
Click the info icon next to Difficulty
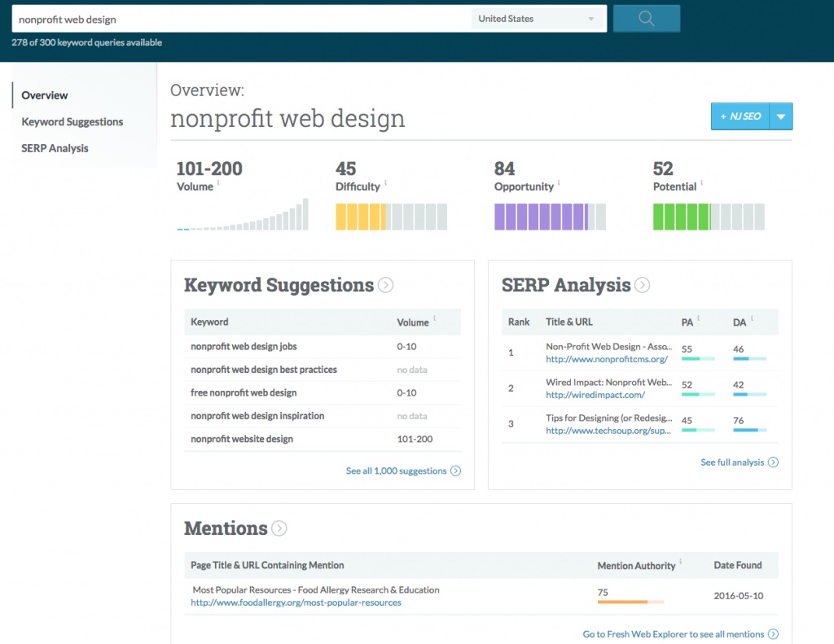(x=385, y=183)
